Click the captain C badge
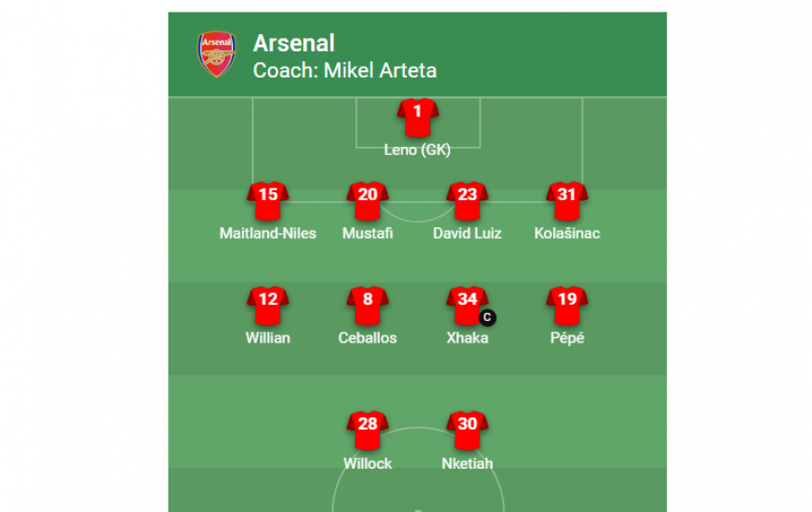Viewport: 812px width, 512px height. pos(487,317)
